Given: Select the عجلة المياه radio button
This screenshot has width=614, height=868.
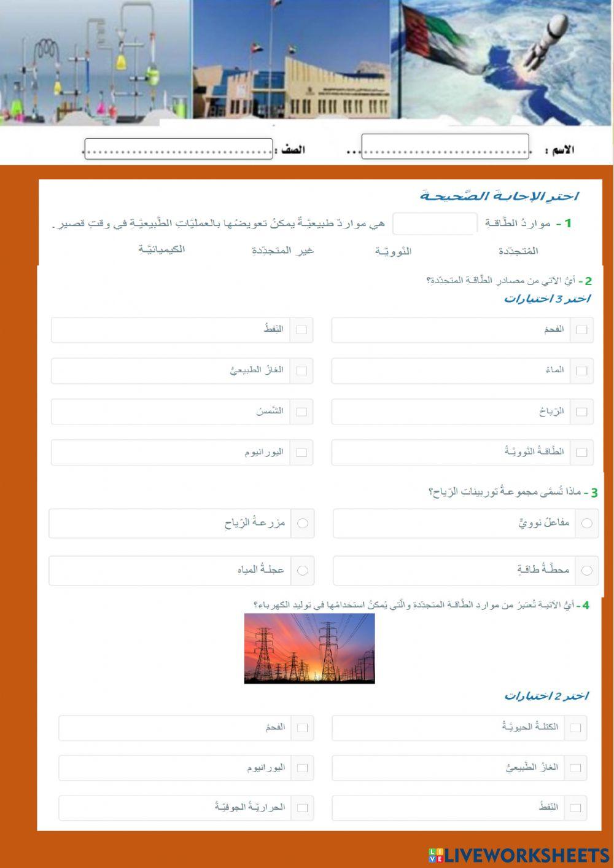Looking at the screenshot, I should pos(302,570).
